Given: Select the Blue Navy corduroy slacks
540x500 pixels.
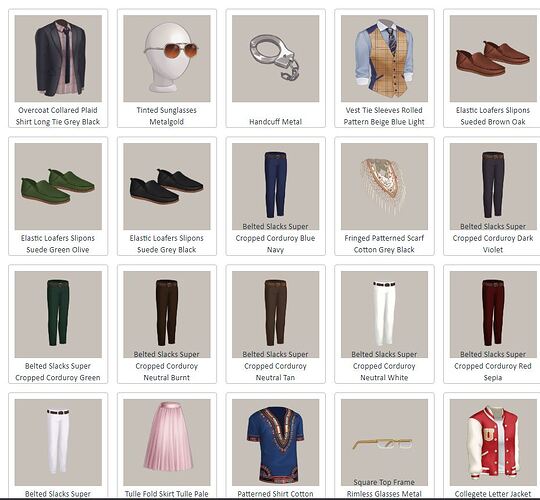Looking at the screenshot, I should click(276, 196).
